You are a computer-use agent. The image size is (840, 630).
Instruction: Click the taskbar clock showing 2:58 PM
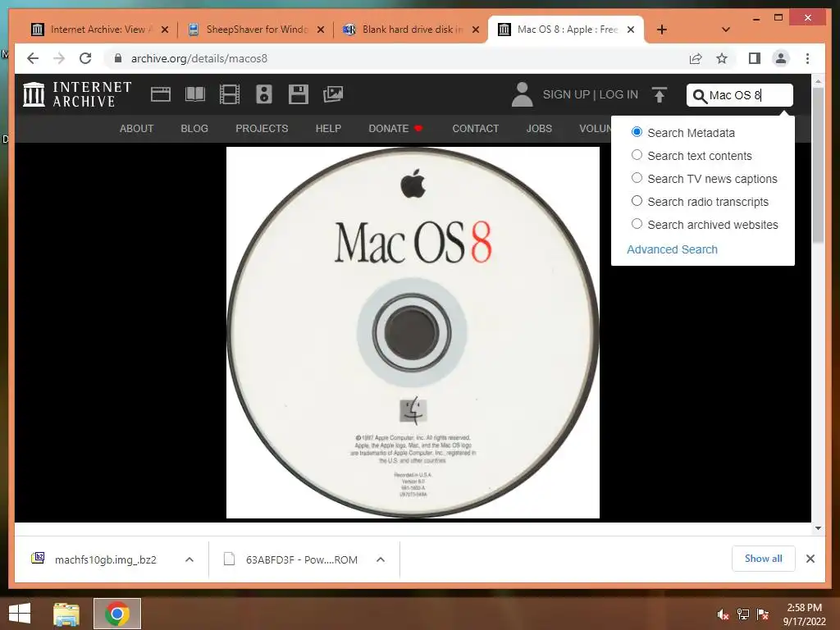tap(804, 614)
